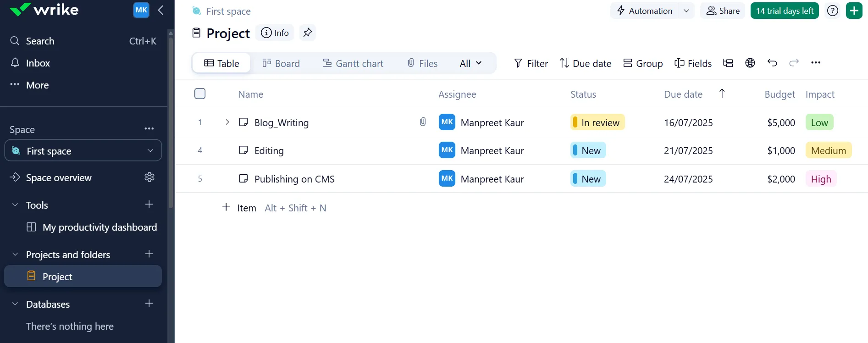Add a new database with plus icon
The width and height of the screenshot is (868, 343).
149,303
